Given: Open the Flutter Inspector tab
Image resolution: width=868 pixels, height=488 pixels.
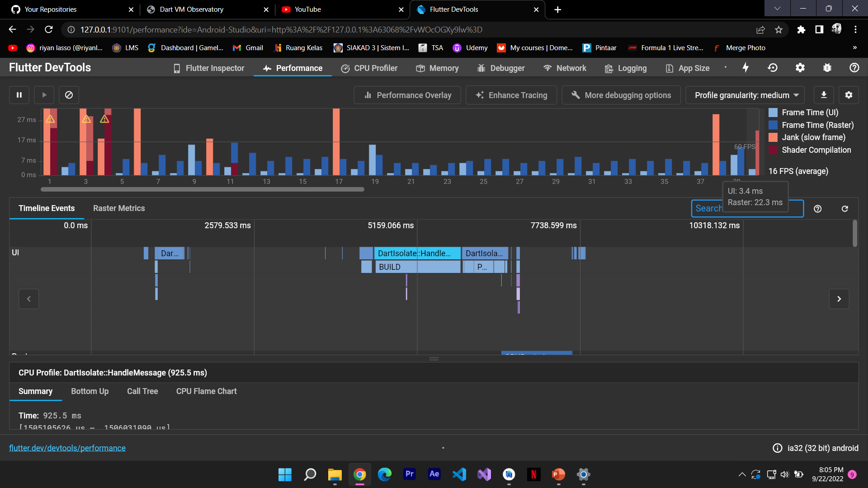Looking at the screenshot, I should click(x=209, y=68).
